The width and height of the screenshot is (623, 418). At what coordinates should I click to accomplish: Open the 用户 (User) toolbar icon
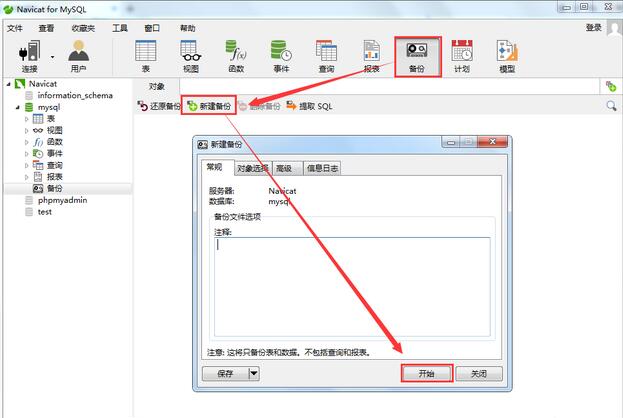[x=78, y=56]
